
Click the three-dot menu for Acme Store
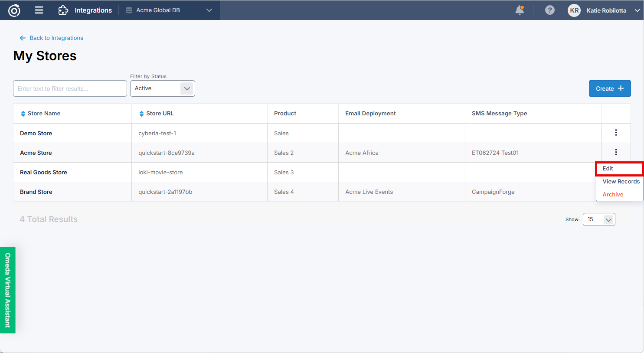[x=615, y=152]
